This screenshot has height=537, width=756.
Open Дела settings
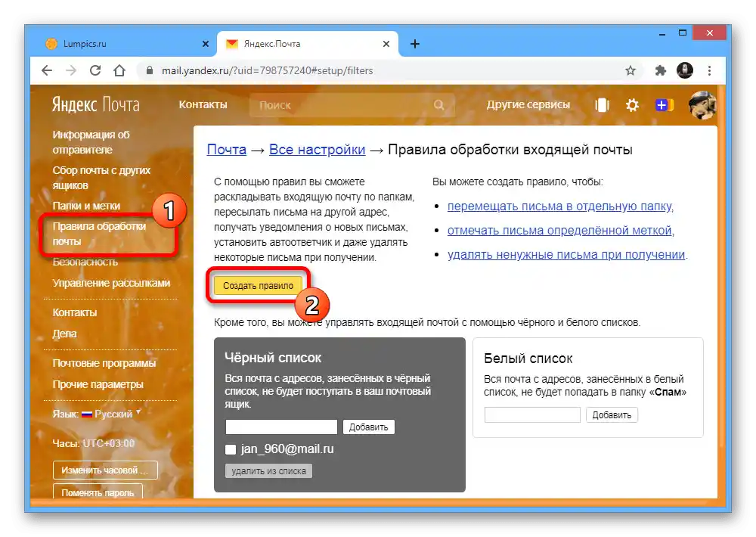pos(64,334)
